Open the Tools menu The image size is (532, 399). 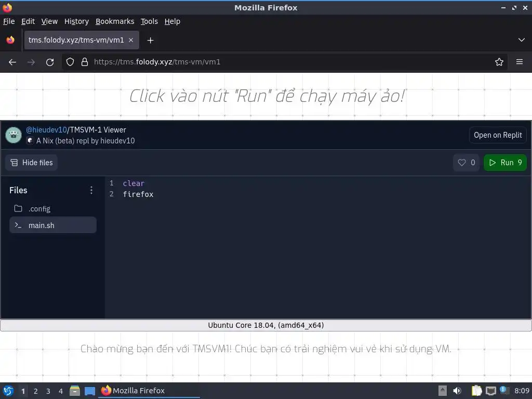coord(149,21)
